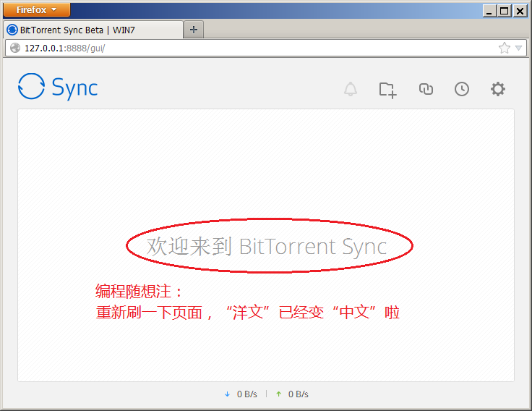Click the blue download arrow icon
532x411 pixels.
click(x=227, y=394)
